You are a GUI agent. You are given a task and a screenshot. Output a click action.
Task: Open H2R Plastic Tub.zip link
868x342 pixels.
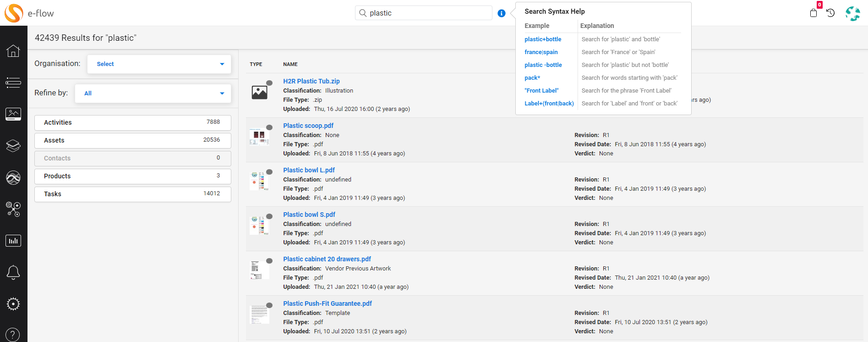(x=311, y=81)
